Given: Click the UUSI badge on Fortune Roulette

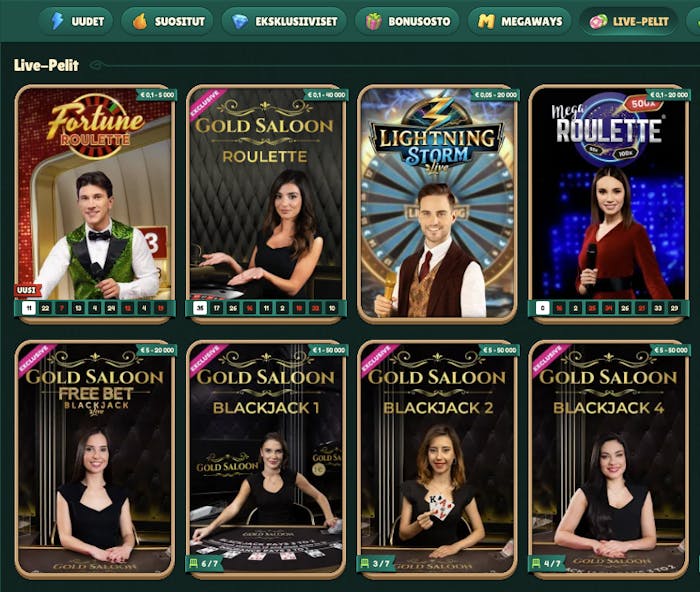Looking at the screenshot, I should coord(27,291).
